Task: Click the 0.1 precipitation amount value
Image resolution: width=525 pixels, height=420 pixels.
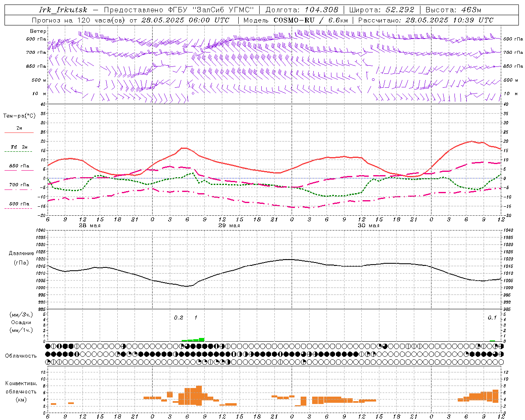Action: pyautogui.click(x=492, y=317)
